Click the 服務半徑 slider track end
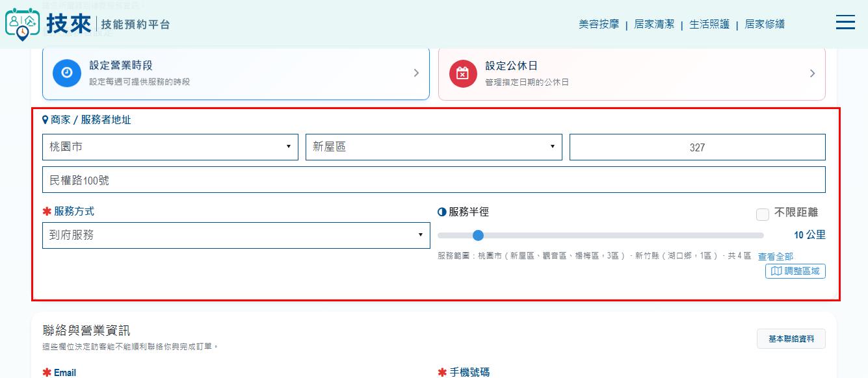 (x=761, y=235)
